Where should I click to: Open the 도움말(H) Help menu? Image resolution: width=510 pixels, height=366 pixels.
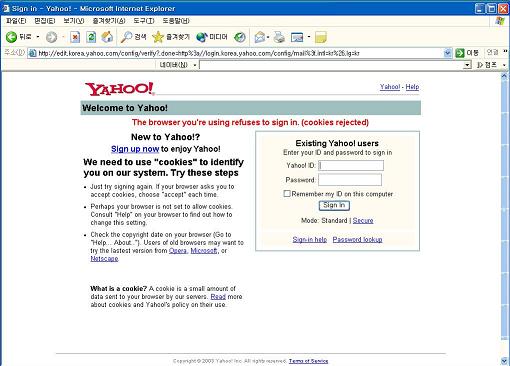176,21
